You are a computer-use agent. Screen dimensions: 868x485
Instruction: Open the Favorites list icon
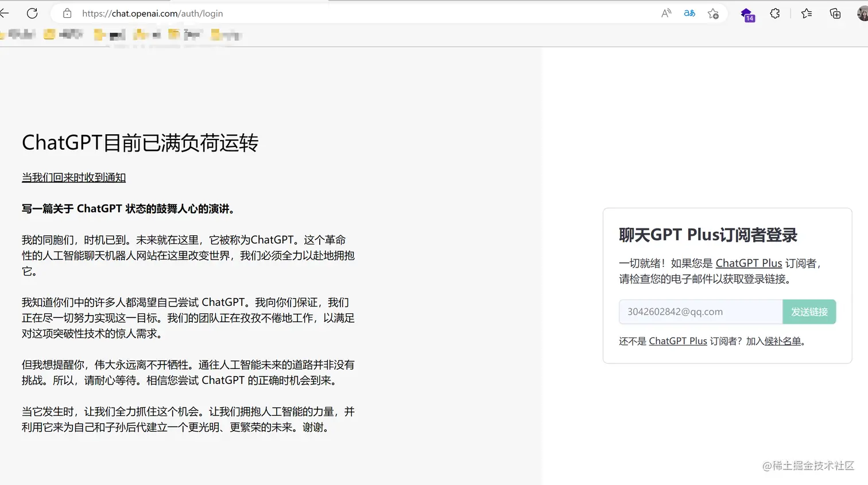click(807, 13)
